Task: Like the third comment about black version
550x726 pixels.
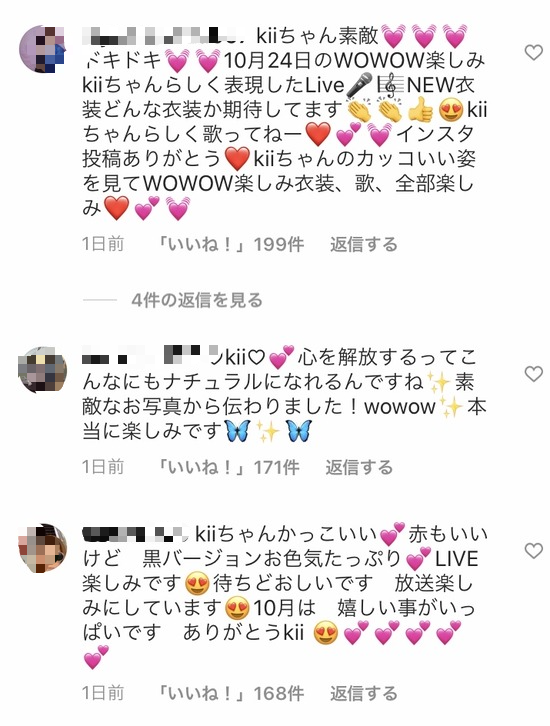Action: [x=533, y=550]
